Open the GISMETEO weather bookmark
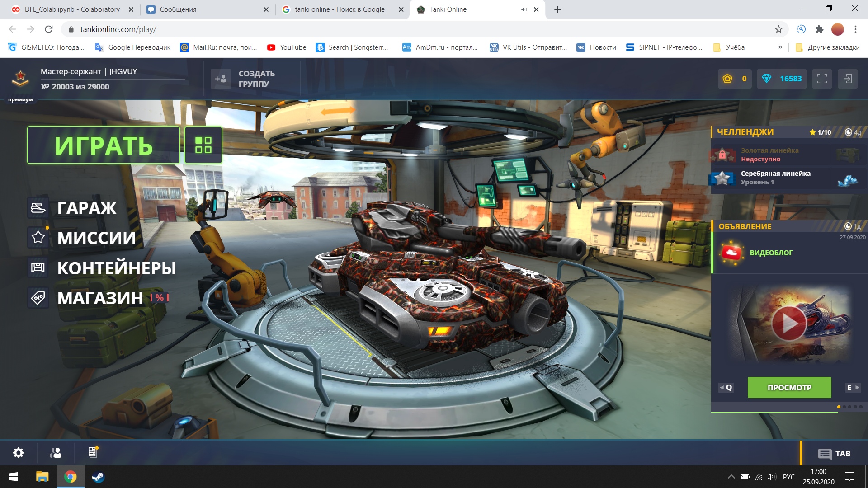This screenshot has width=868, height=488. (x=46, y=47)
